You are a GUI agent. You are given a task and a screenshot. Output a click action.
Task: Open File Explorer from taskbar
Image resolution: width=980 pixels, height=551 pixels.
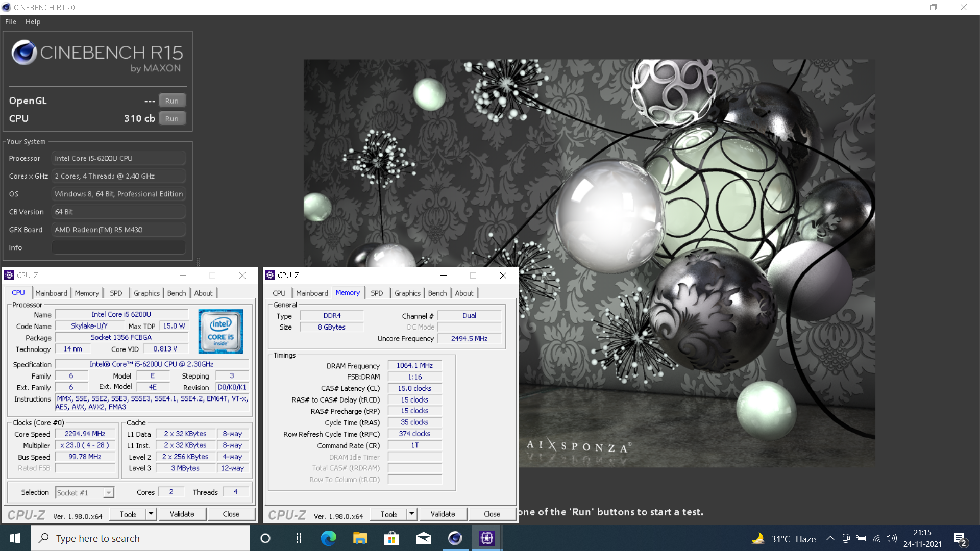pos(360,538)
